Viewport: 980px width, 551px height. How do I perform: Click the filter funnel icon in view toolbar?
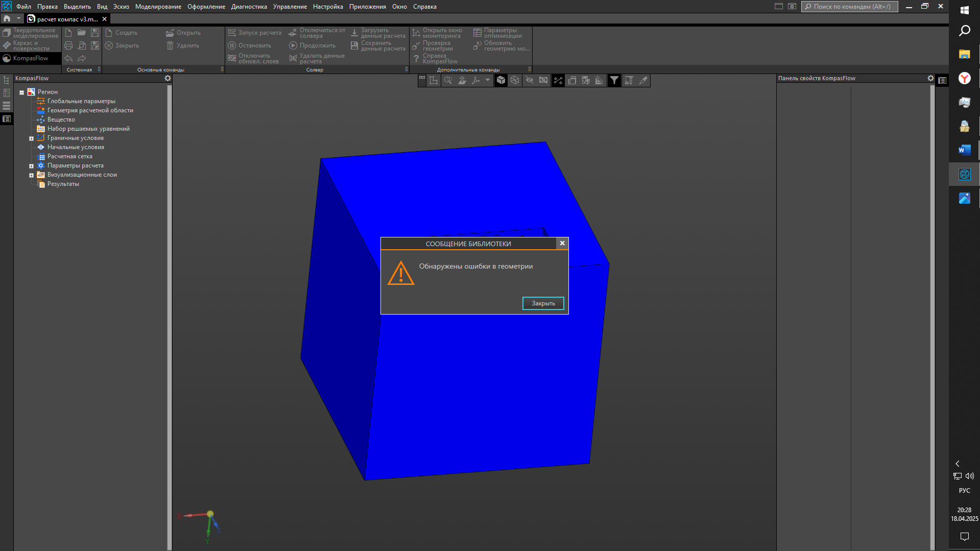click(x=614, y=80)
